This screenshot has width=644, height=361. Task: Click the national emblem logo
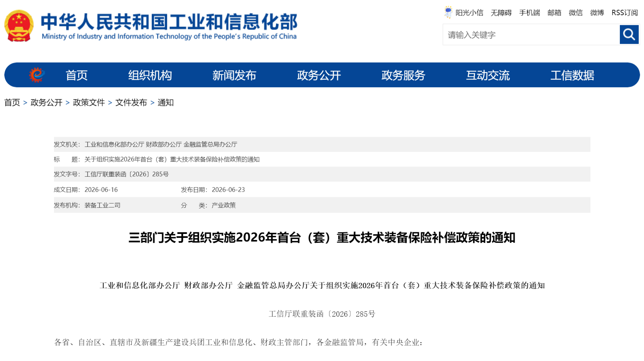(x=19, y=26)
